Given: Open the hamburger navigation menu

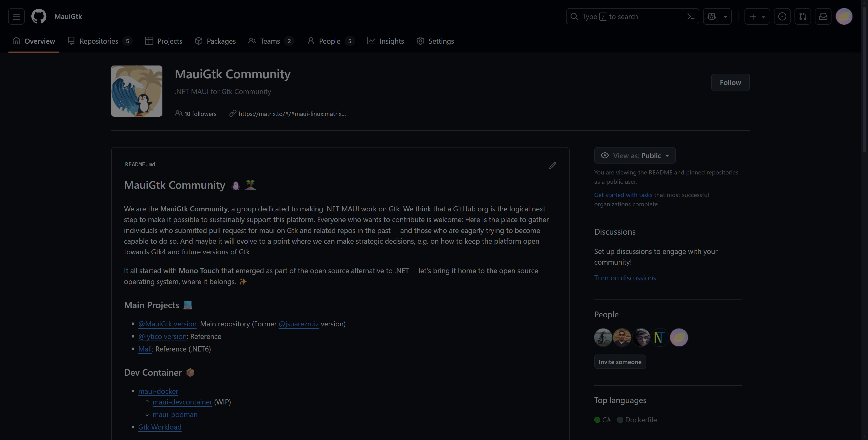Looking at the screenshot, I should (16, 16).
